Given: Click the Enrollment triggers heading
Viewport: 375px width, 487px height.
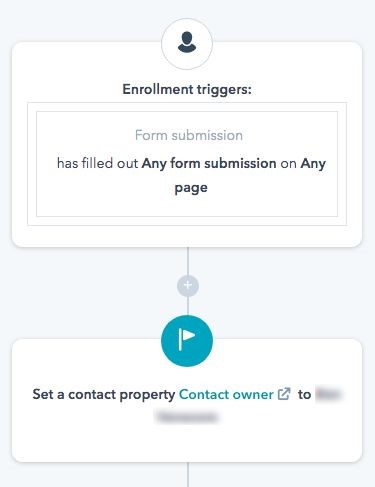Looking at the screenshot, I should (187, 89).
